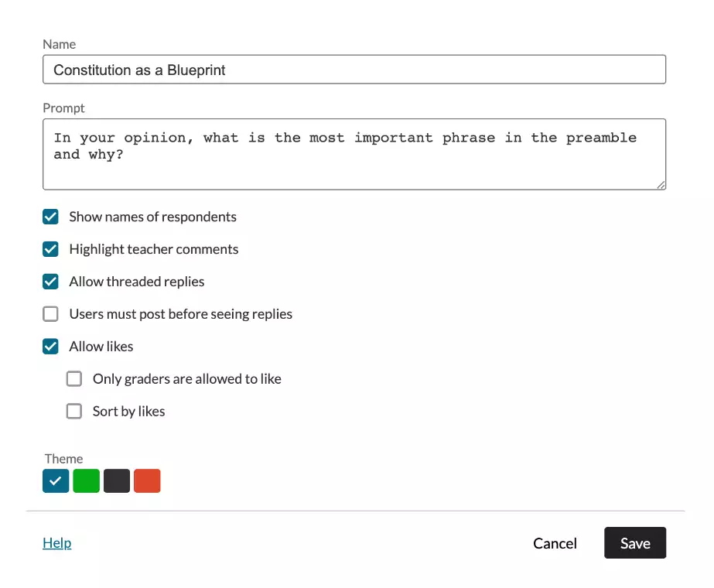Click inside the Prompt text area

pyautogui.click(x=354, y=154)
